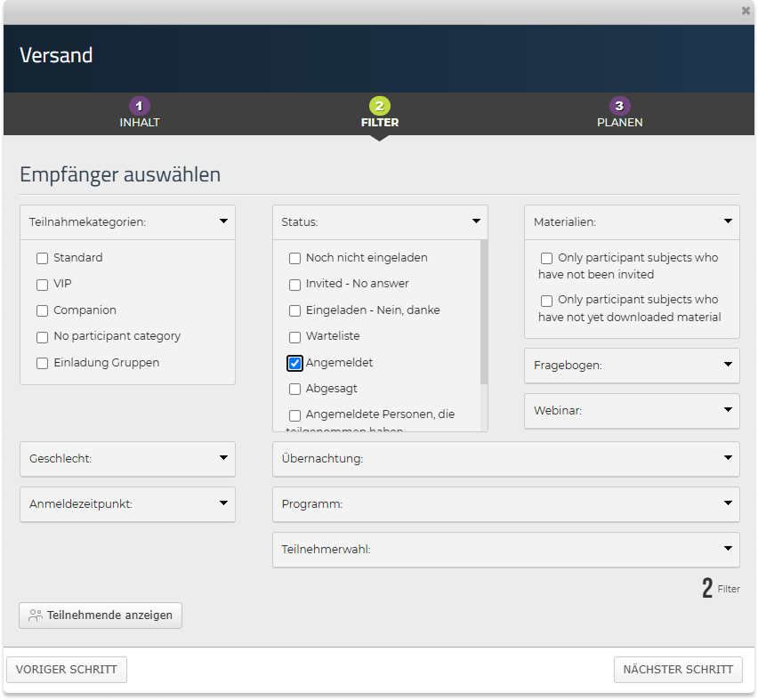
Task: Close the Versand dialog with the X
Action: [x=746, y=11]
